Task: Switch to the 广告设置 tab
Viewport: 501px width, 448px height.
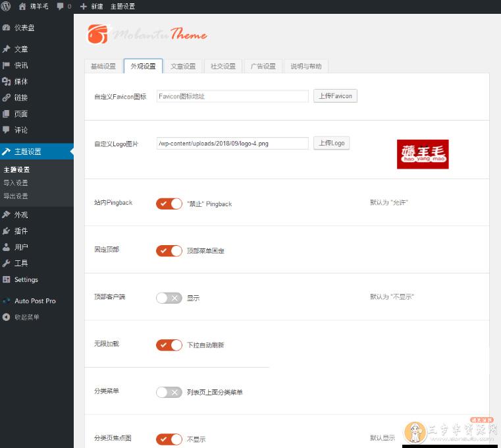Action: [263, 67]
